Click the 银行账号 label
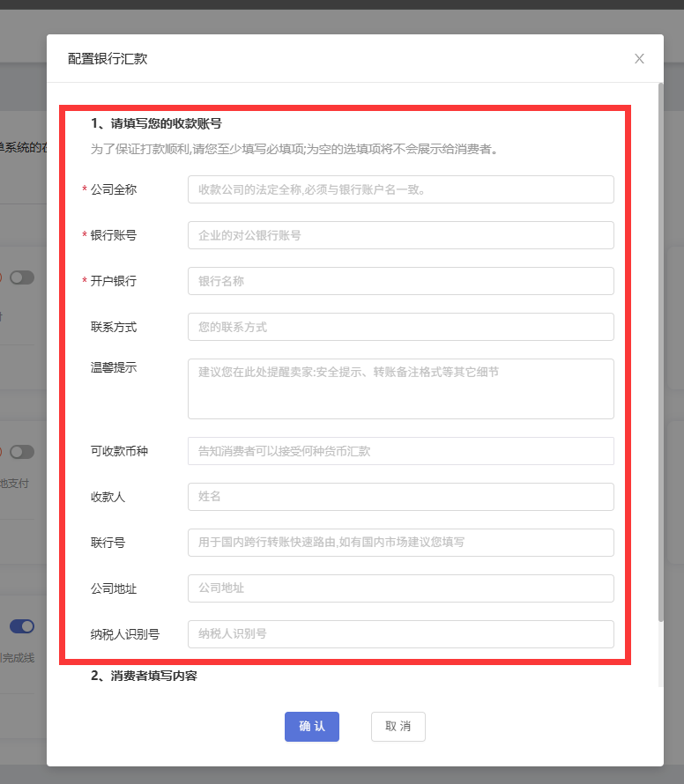The width and height of the screenshot is (684, 784). (114, 235)
